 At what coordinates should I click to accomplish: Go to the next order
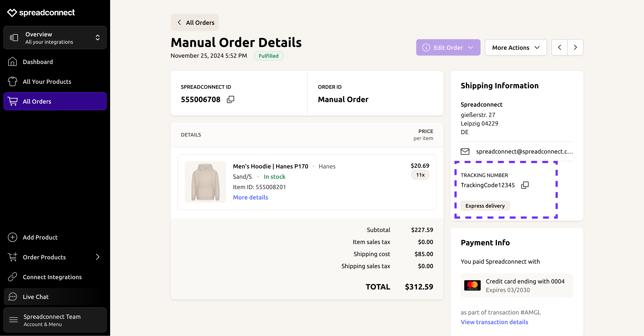click(x=575, y=47)
